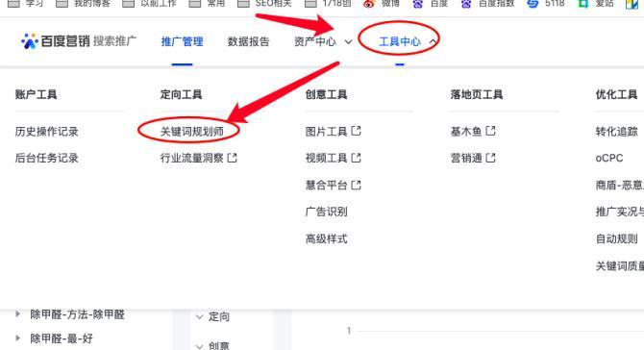The image size is (644, 350).
Task: Open external link icon beside 图片工具
Action: pos(356,131)
